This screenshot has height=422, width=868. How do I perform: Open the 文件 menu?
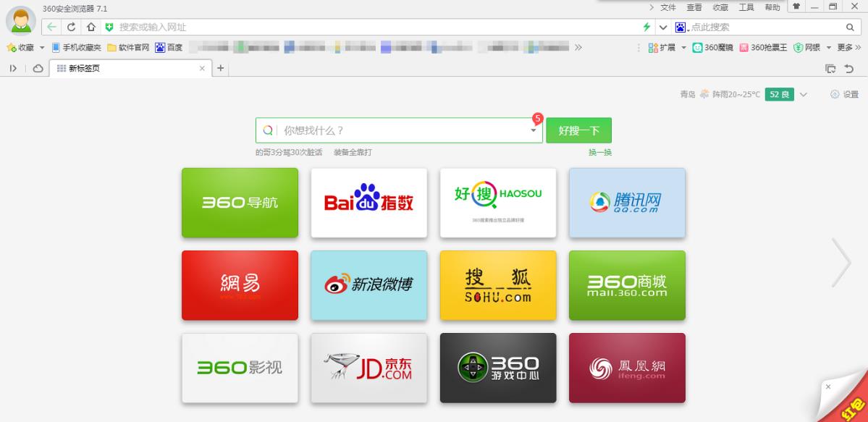pyautogui.click(x=668, y=7)
